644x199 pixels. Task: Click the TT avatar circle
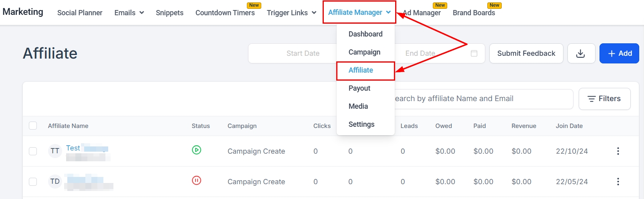pos(55,151)
